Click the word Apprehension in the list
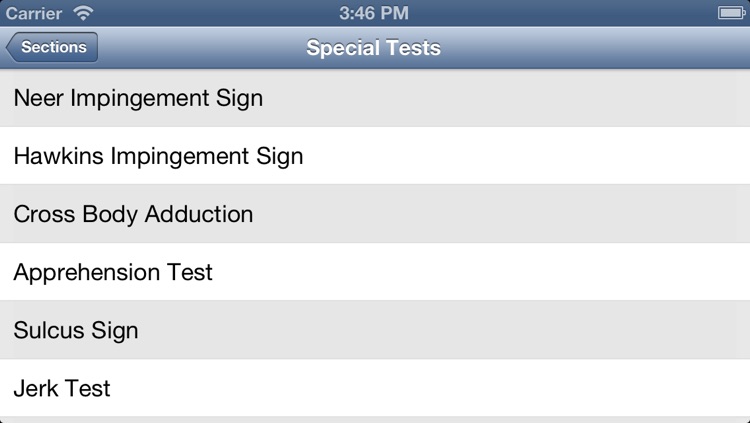The image size is (750, 423). pos(87,273)
